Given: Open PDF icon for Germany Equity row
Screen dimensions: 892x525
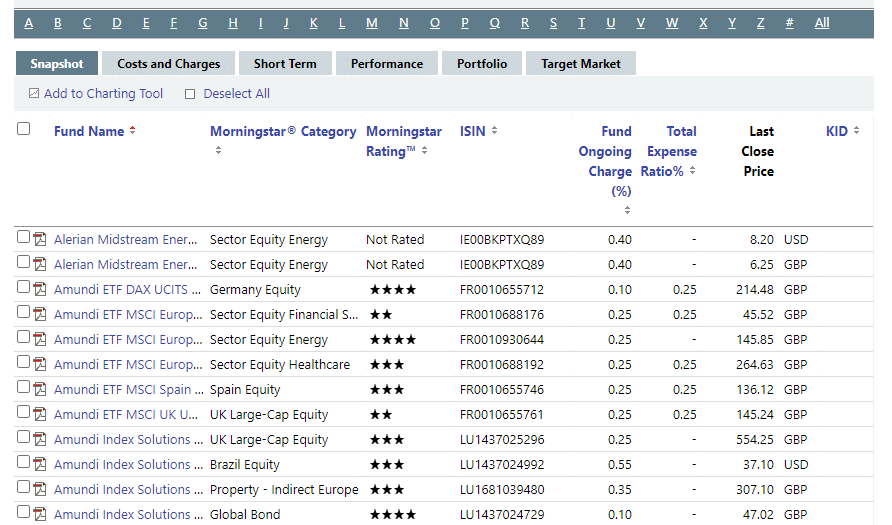Looking at the screenshot, I should click(40, 289).
